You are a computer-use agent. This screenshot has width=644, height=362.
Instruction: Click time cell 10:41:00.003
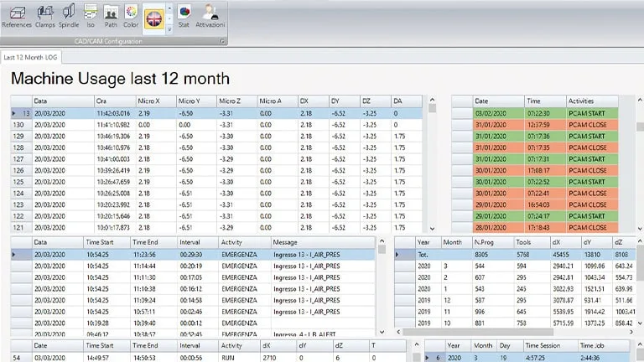[115, 159]
